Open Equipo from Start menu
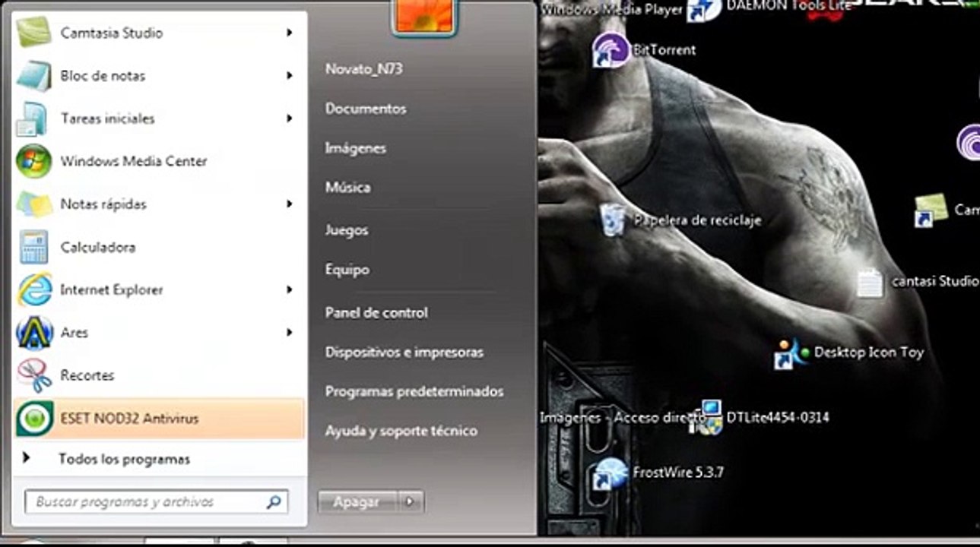 tap(347, 270)
